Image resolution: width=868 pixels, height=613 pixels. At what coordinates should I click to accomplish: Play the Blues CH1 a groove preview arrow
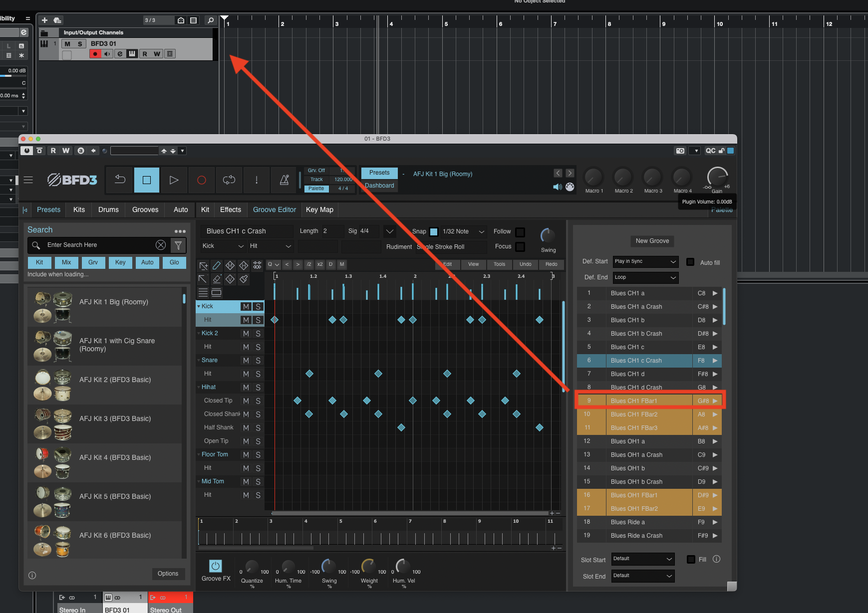tap(715, 293)
